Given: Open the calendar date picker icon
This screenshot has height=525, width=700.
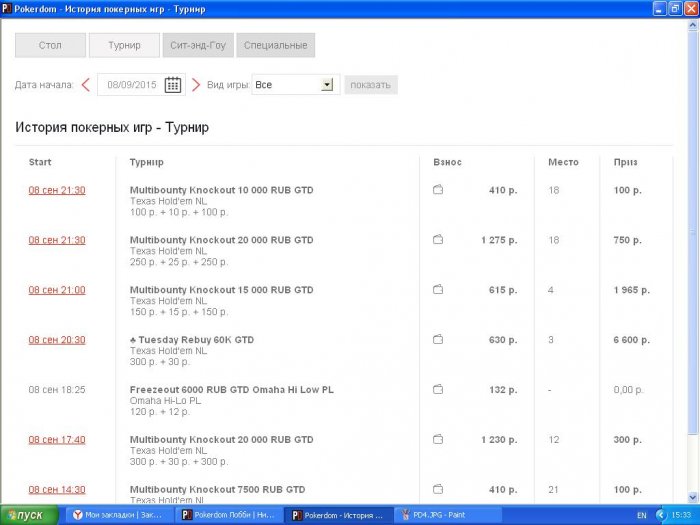Looking at the screenshot, I should click(x=172, y=84).
